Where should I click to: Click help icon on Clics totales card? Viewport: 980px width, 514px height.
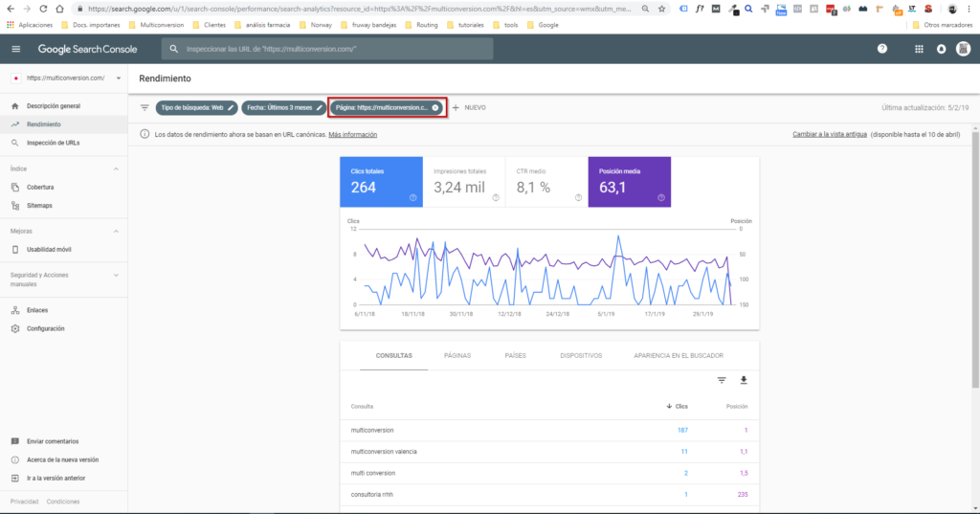coord(413,197)
